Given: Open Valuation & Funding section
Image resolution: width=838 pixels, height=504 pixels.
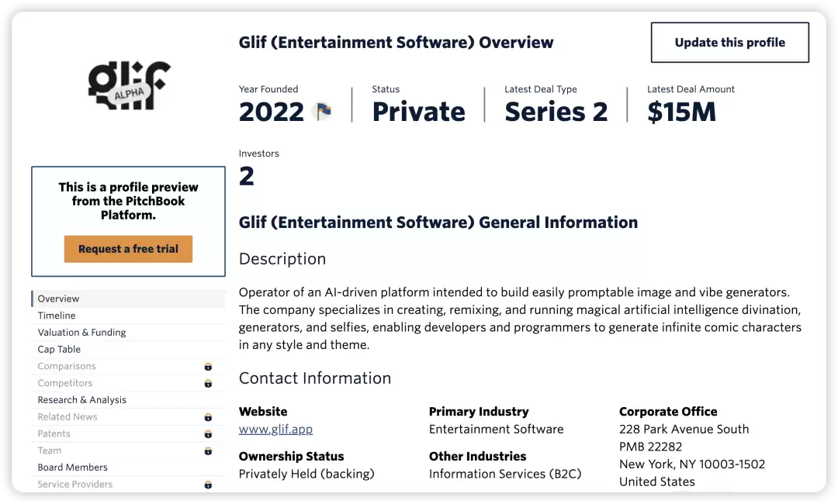Looking at the screenshot, I should coord(128,332).
